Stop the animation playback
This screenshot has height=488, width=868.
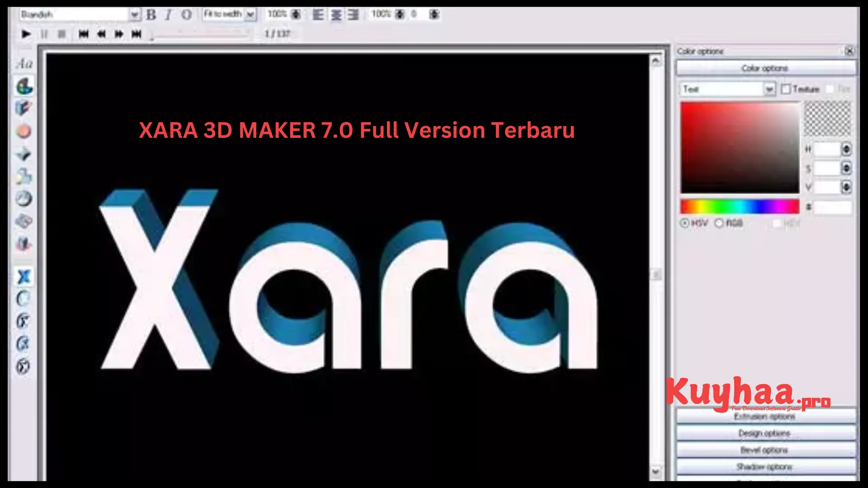(62, 34)
